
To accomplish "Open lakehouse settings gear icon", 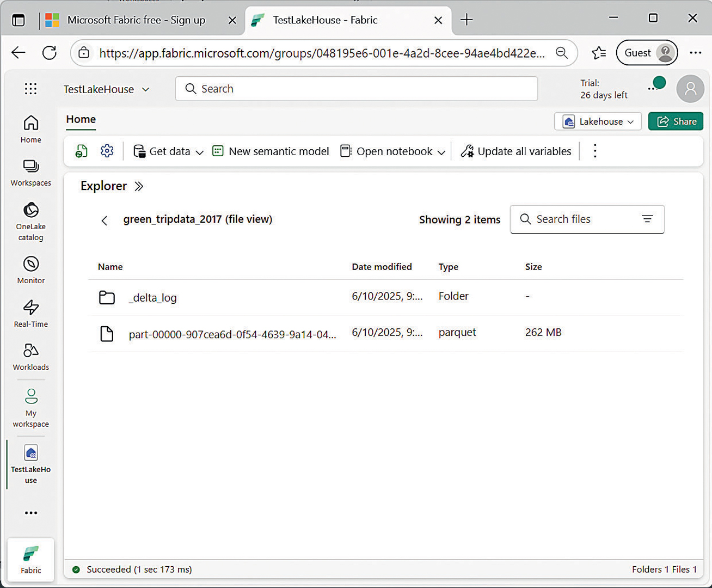I will click(107, 151).
